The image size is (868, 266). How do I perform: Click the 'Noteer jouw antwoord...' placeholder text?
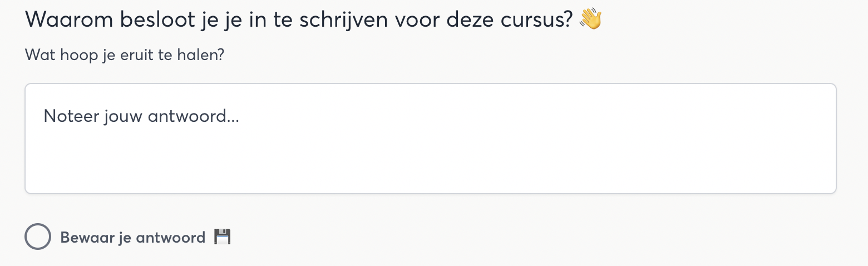[141, 116]
